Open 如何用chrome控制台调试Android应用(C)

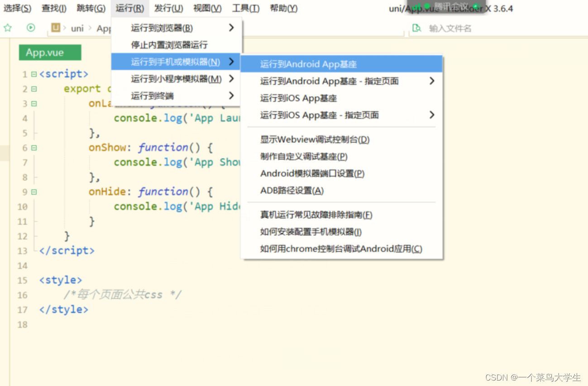(x=342, y=249)
